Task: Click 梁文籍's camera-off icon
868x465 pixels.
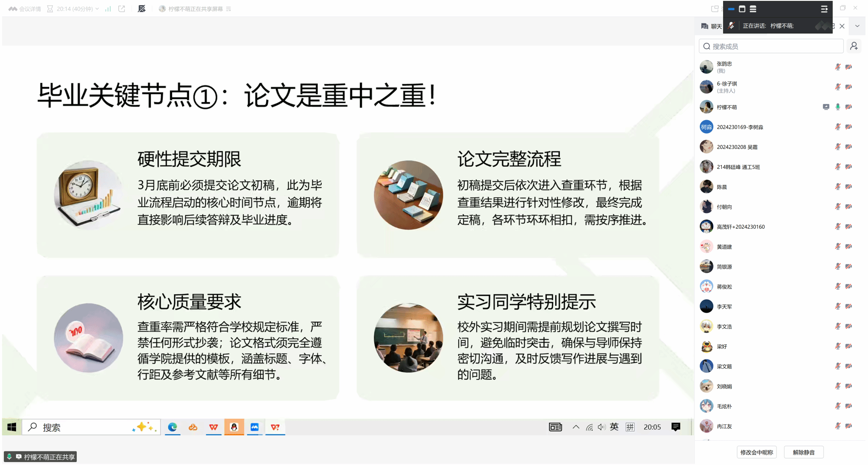Action: click(849, 366)
